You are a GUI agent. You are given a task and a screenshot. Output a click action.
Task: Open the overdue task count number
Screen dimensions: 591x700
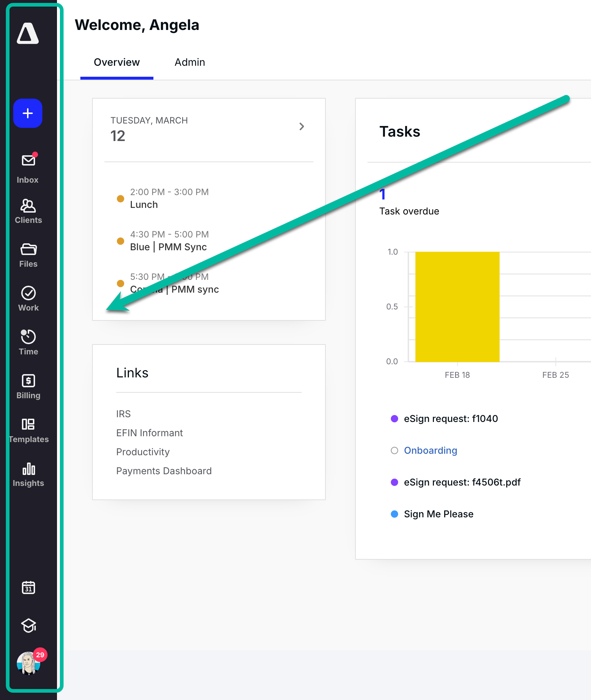pyautogui.click(x=382, y=194)
